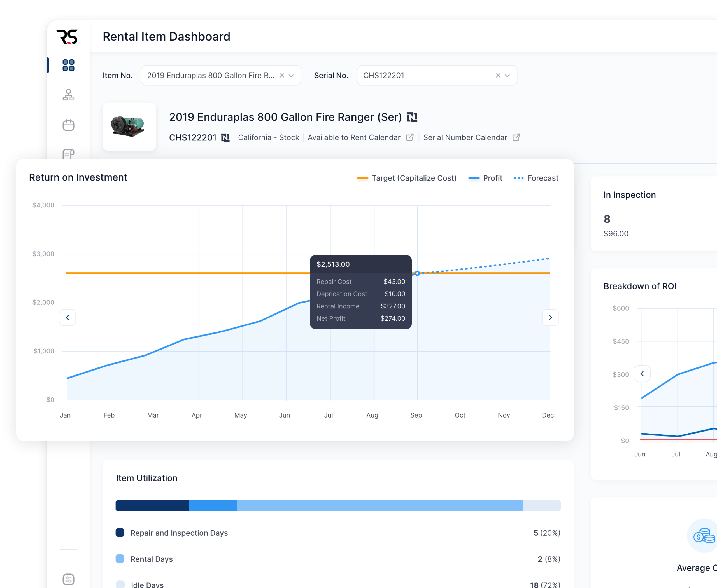Toggle Forecast legend item
717x588 pixels.
(x=536, y=178)
